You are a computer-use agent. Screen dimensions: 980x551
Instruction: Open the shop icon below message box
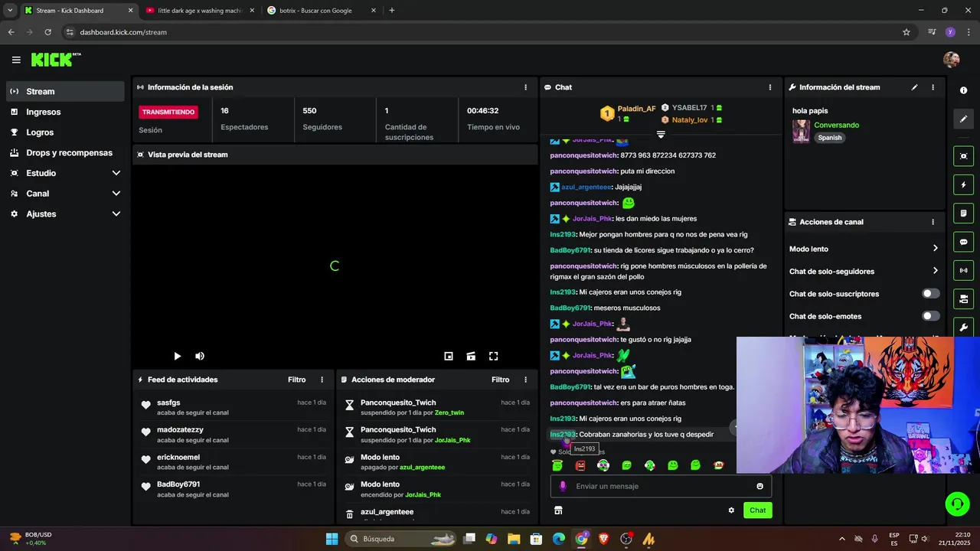click(x=558, y=510)
